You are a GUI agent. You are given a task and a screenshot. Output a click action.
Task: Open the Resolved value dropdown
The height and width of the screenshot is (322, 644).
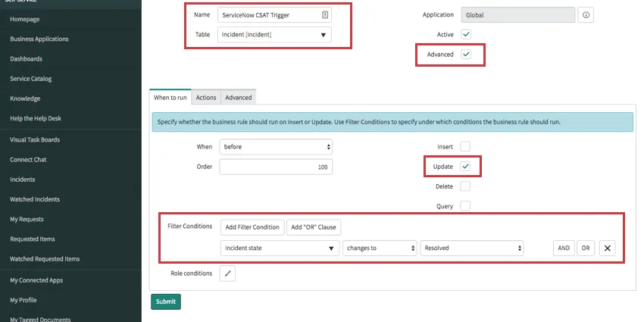(x=471, y=248)
